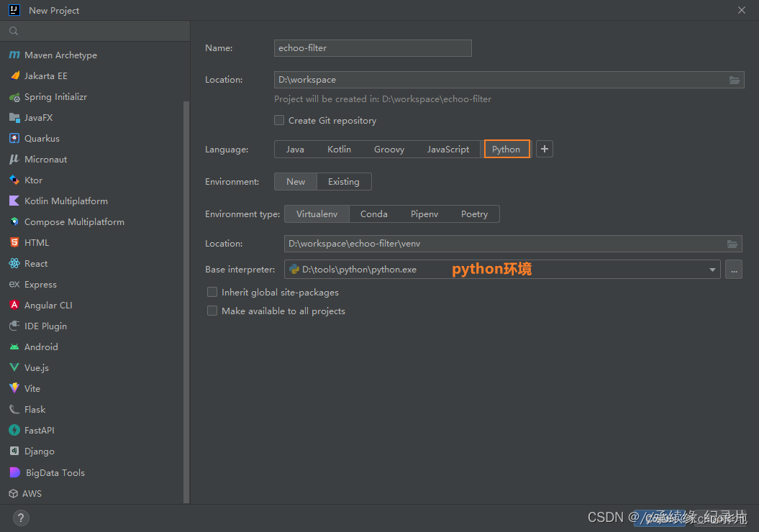Select the FastAPI generator icon
Viewport: 759px width, 532px height.
point(14,430)
